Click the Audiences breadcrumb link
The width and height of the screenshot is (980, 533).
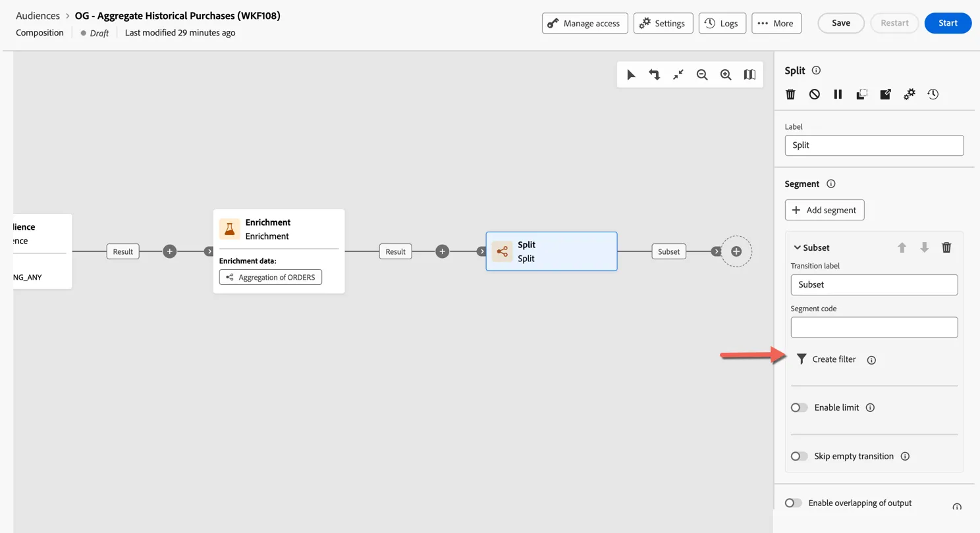point(38,16)
